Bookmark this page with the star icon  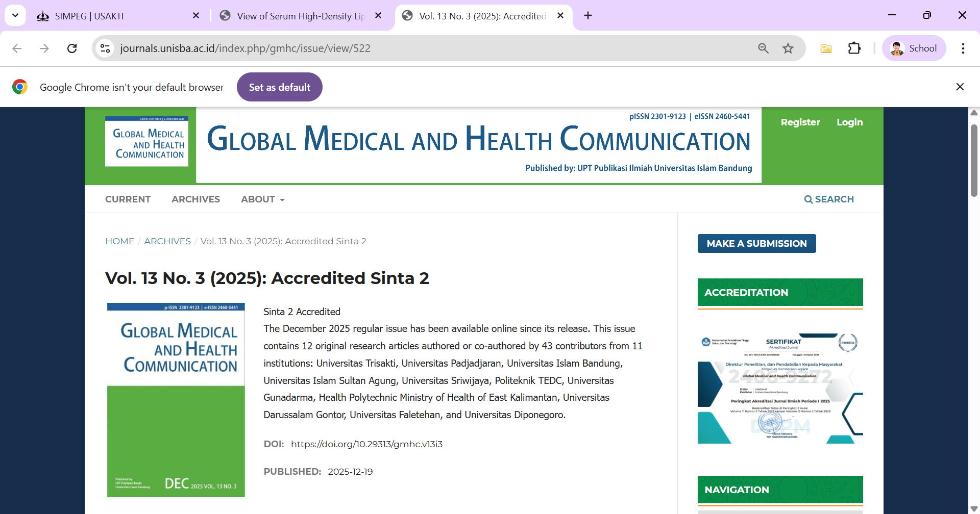pyautogui.click(x=788, y=48)
